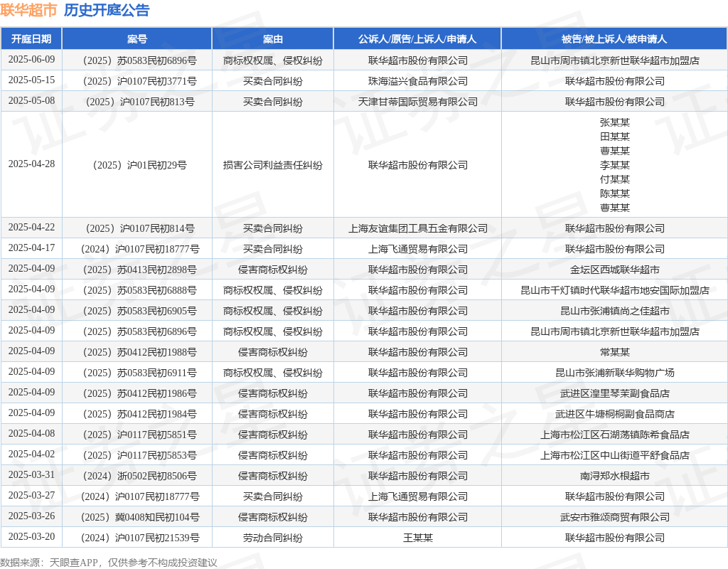This screenshot has height=569, width=728.
Task: Click defendant name "田某某"
Action: point(615,137)
